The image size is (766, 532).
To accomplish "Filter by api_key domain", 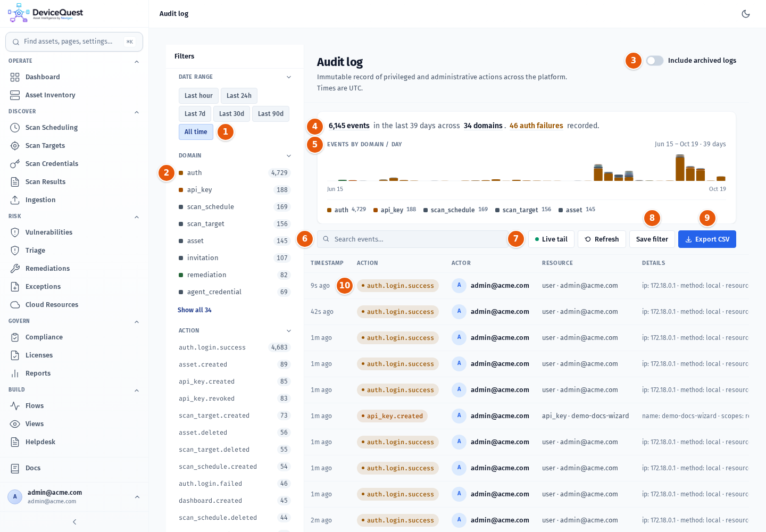I will 235,190.
